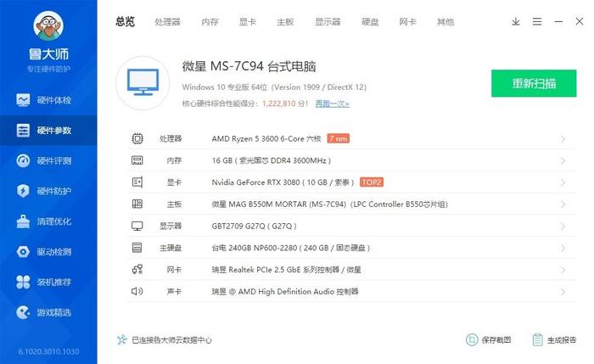Image resolution: width=594 pixels, height=364 pixels.
Task: Open 游戏精选 in the sidebar
Action: click(x=48, y=312)
